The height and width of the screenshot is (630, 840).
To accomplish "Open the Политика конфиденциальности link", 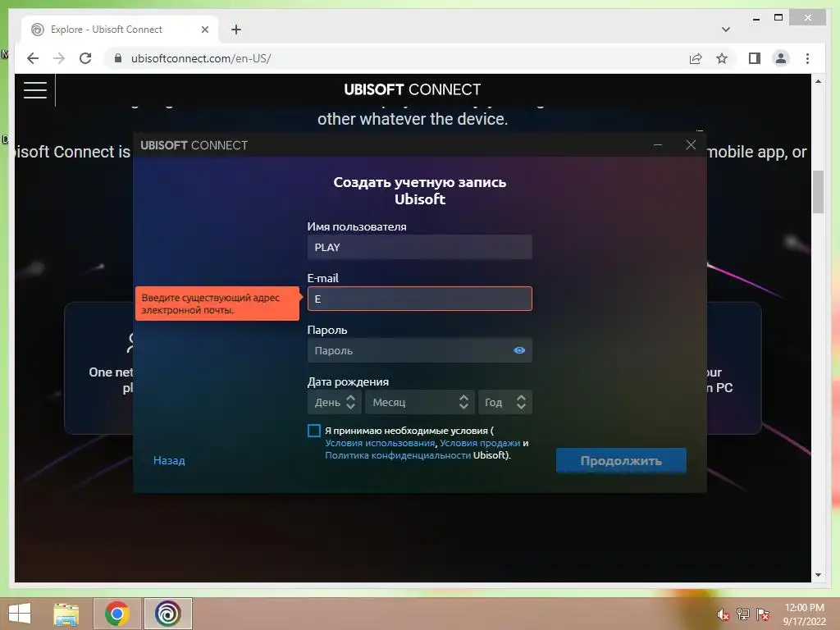I will 398,455.
